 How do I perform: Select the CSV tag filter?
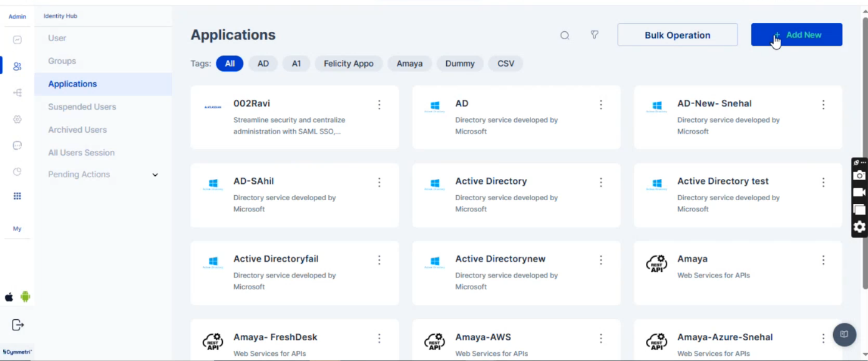tap(505, 64)
